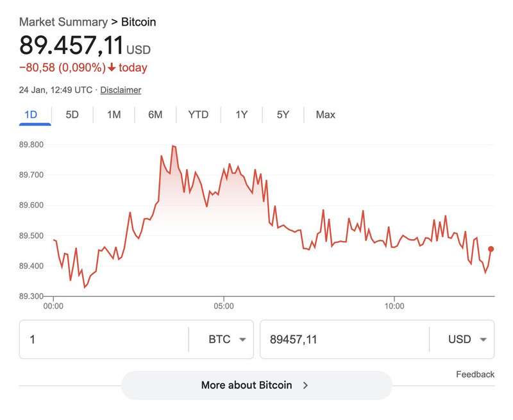Viewport: 513px width, 420px height.
Task: Expand the BTC currency dropdown
Action: pos(227,339)
